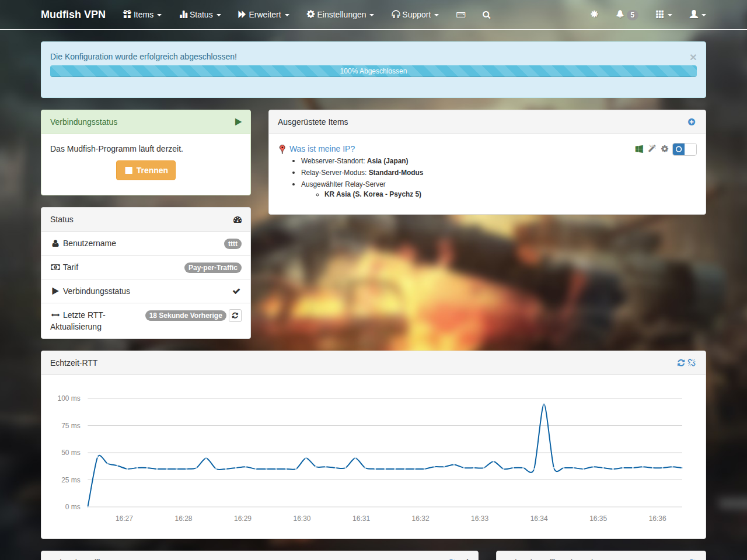
Task: Toggle the "Was ist meine IP?" item switch
Action: (685, 149)
